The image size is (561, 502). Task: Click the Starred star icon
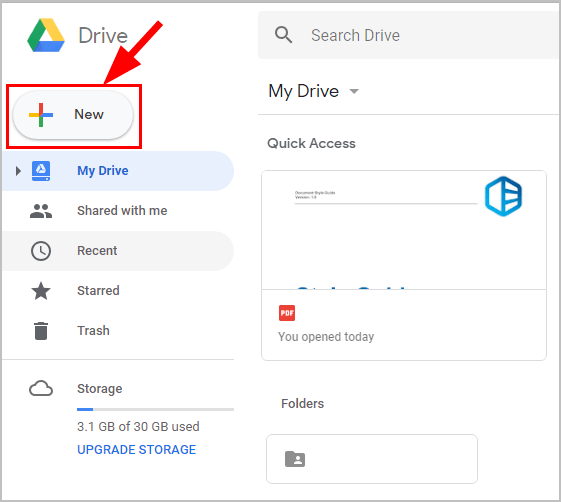tap(41, 291)
